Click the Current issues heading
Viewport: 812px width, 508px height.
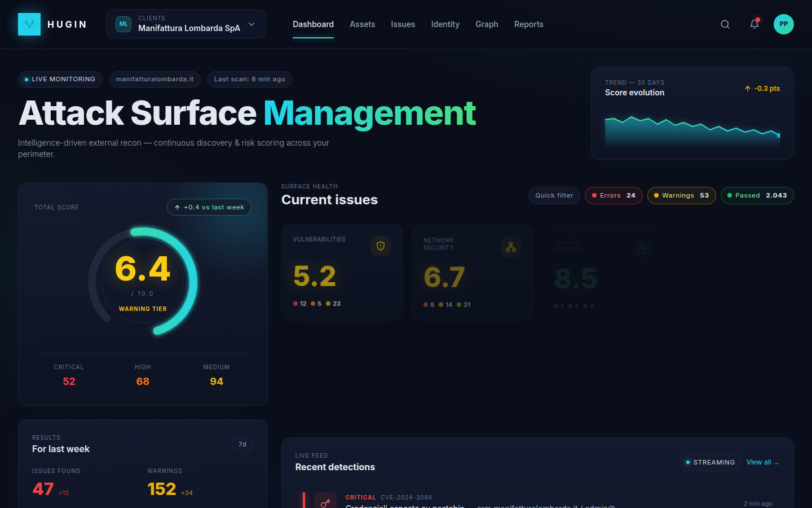(329, 200)
